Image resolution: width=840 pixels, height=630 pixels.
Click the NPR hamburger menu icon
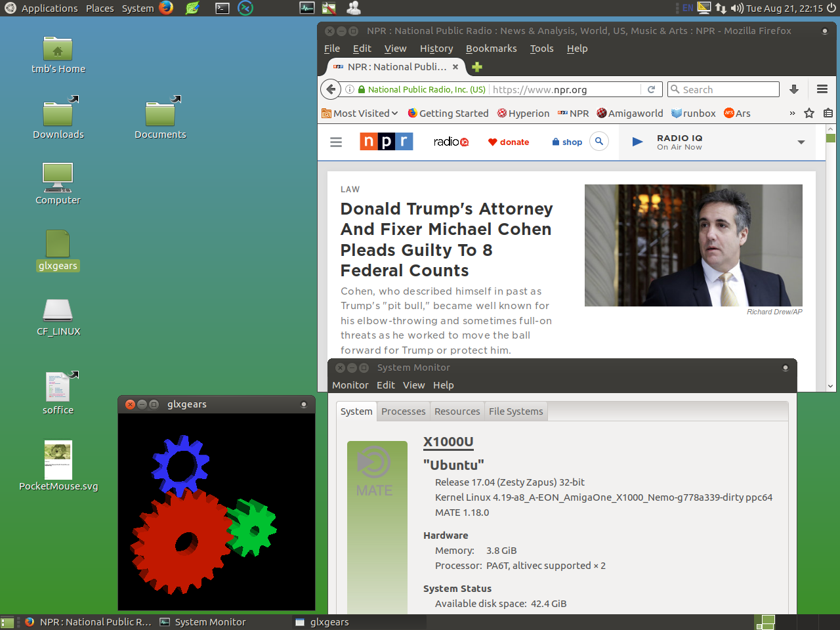(336, 142)
